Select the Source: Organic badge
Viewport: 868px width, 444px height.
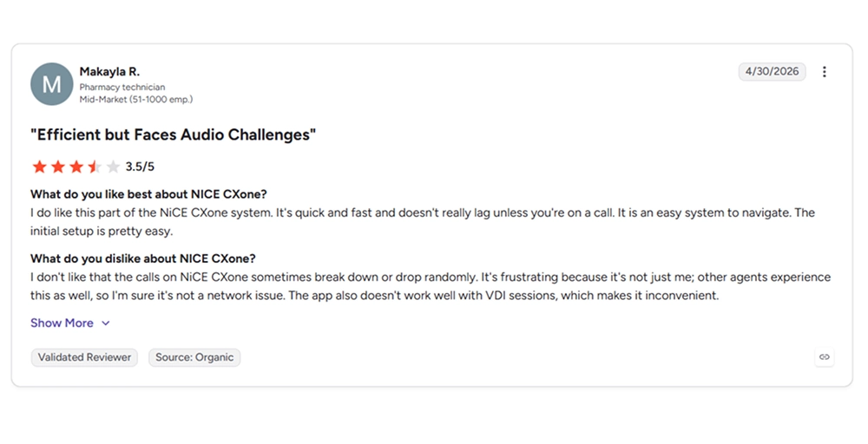(x=194, y=357)
